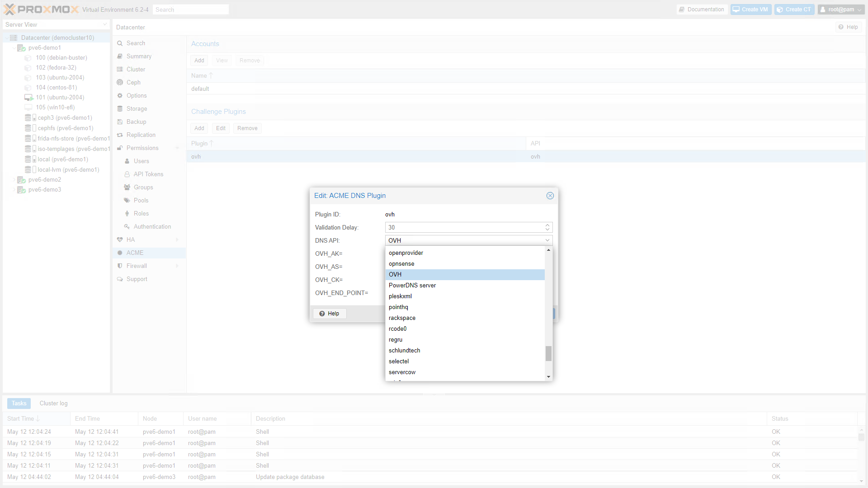The height and width of the screenshot is (488, 868).
Task: Collapse the pve6-demo1 node
Action: tap(14, 48)
